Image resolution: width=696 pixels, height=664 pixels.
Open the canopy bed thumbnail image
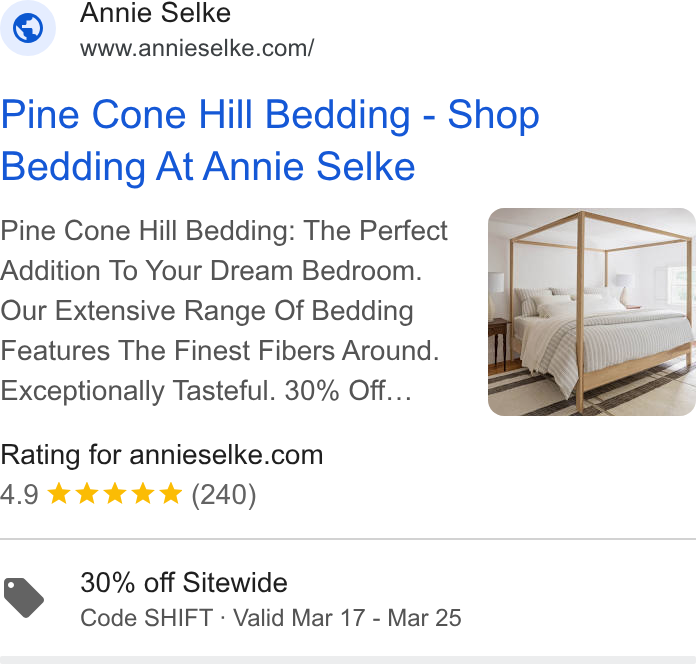[x=592, y=312]
